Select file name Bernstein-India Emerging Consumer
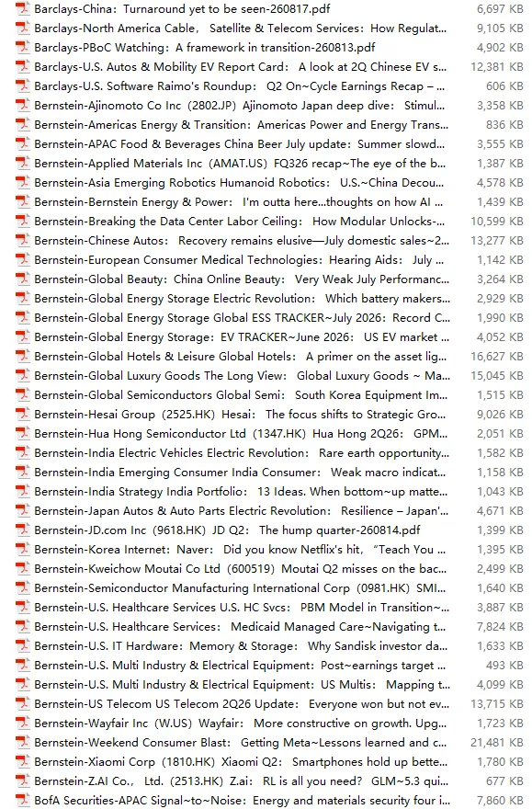532x809 pixels. tap(240, 473)
